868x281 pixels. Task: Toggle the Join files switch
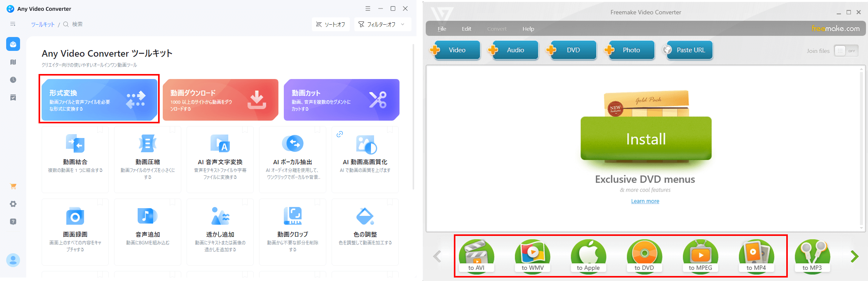point(846,51)
